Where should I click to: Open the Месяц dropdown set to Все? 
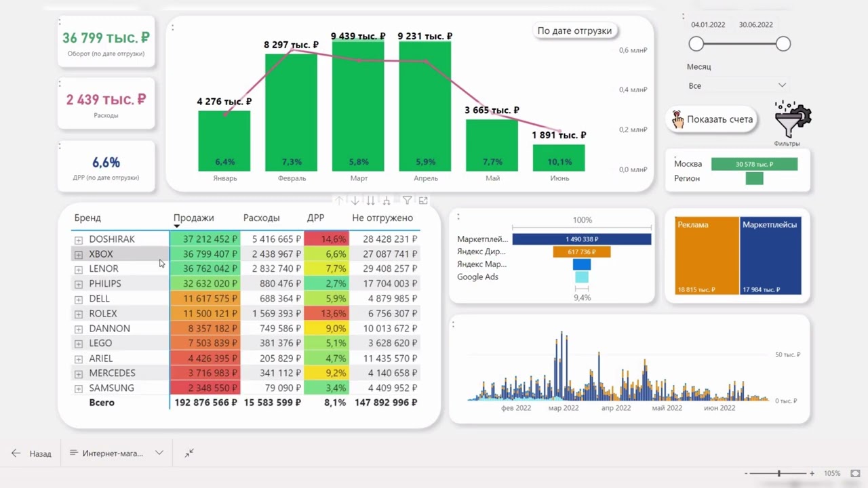pos(737,85)
